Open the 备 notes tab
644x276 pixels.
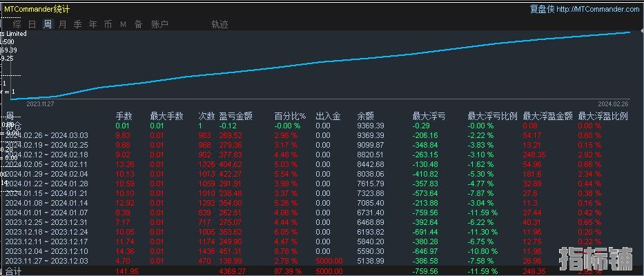[138, 24]
